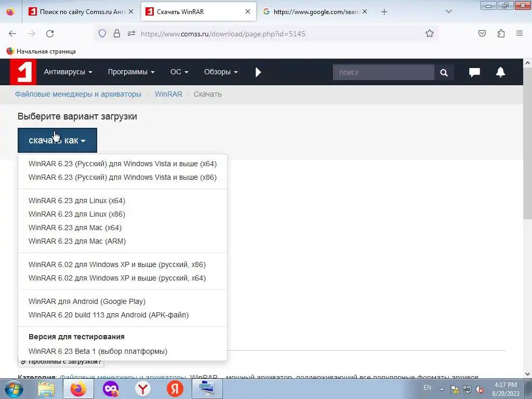This screenshot has height=399, width=532.
Task: Click the browser forward arrow
Action: [31, 34]
